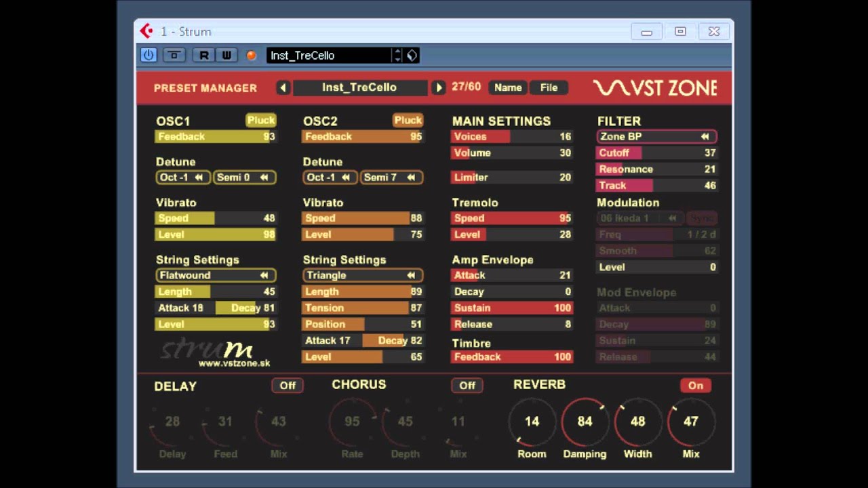Open OSC2 Semi 7 detune selector

[x=391, y=178]
